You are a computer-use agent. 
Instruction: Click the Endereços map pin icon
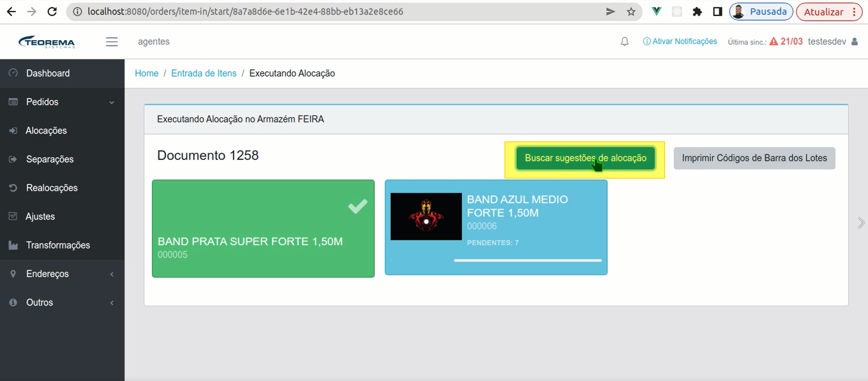coord(13,273)
